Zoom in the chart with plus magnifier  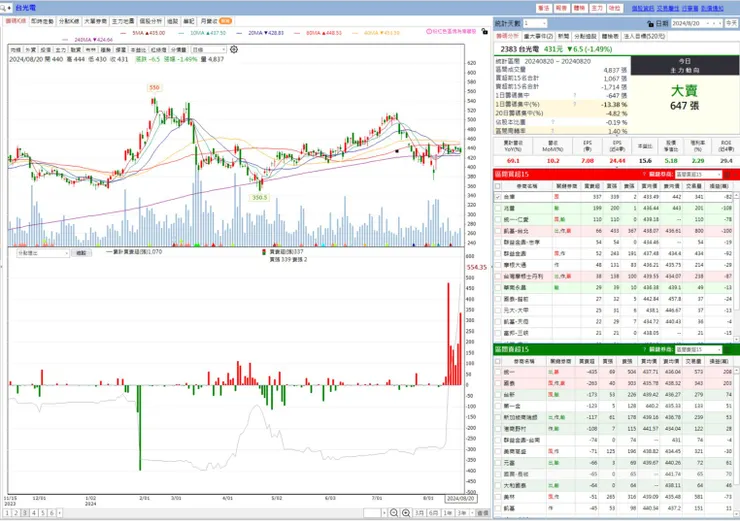[x=406, y=513]
